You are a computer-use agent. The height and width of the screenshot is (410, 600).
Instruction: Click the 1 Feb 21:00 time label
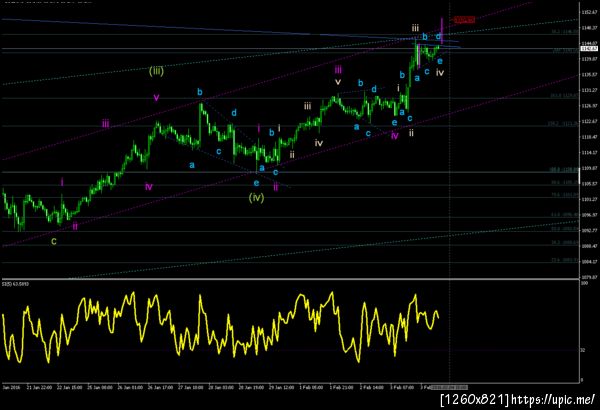(x=341, y=387)
